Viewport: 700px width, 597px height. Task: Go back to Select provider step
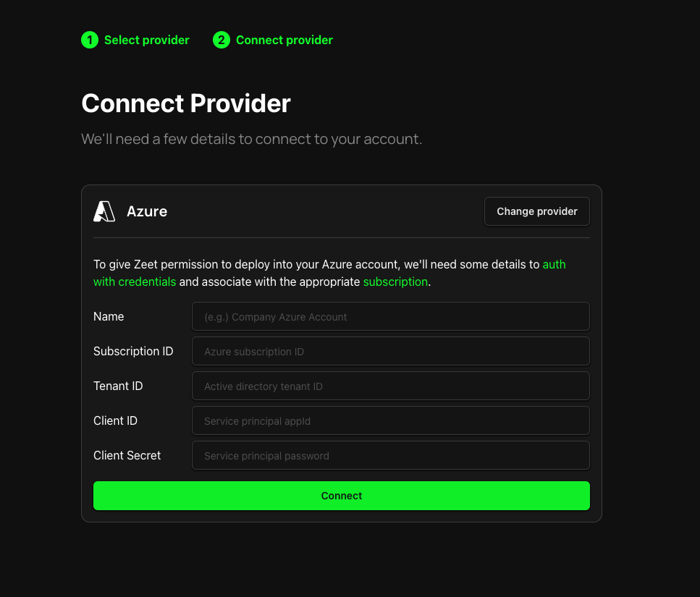coord(146,40)
